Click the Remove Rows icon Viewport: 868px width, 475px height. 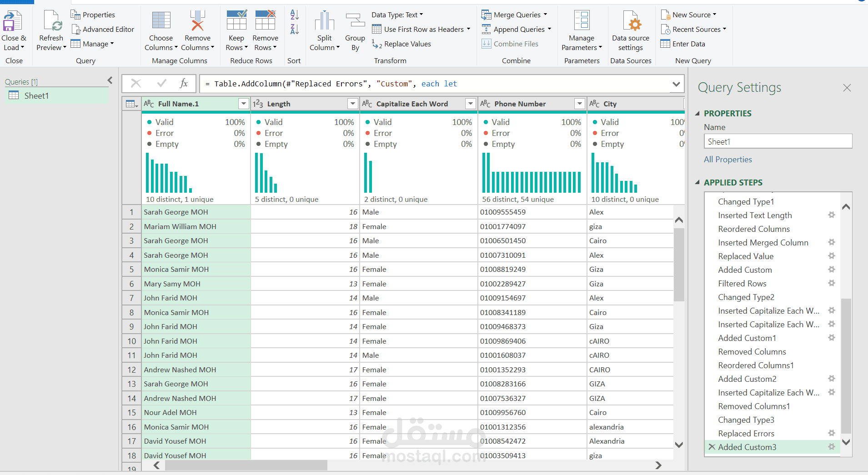tap(266, 20)
